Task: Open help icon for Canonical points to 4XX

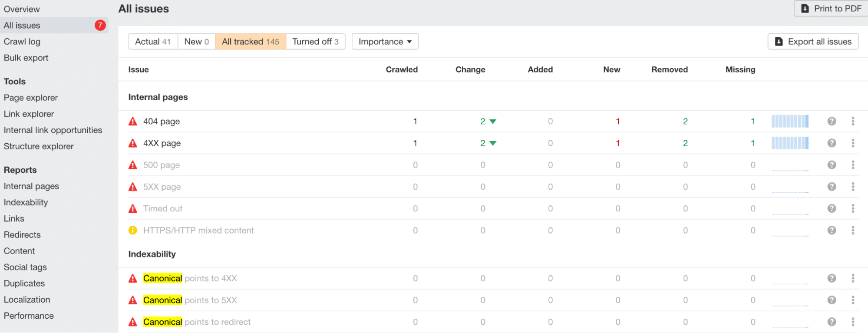Action: (x=832, y=278)
